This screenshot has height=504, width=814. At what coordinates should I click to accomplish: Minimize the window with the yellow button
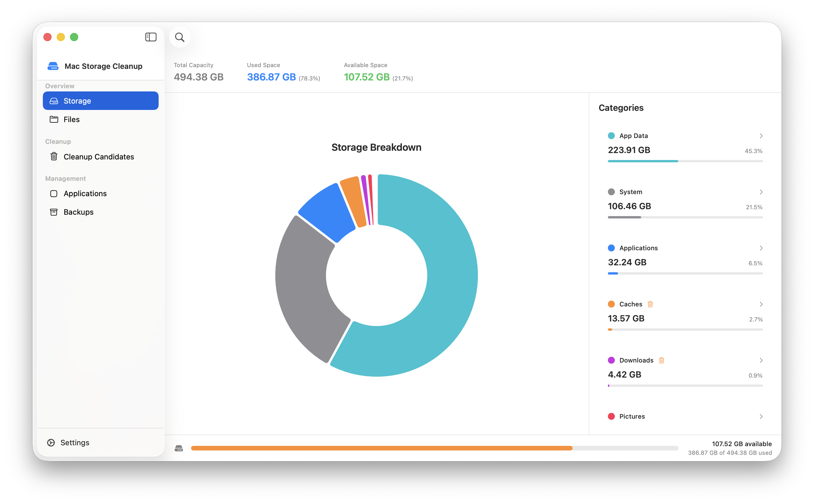click(x=61, y=37)
